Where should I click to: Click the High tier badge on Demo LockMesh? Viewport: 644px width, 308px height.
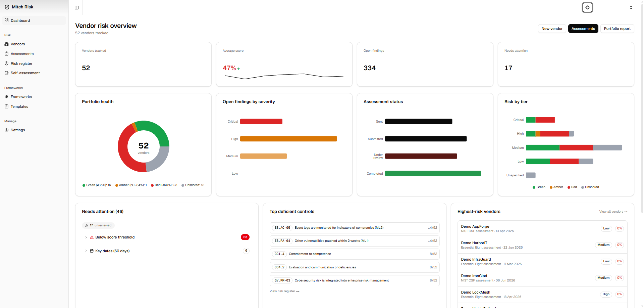(606, 294)
